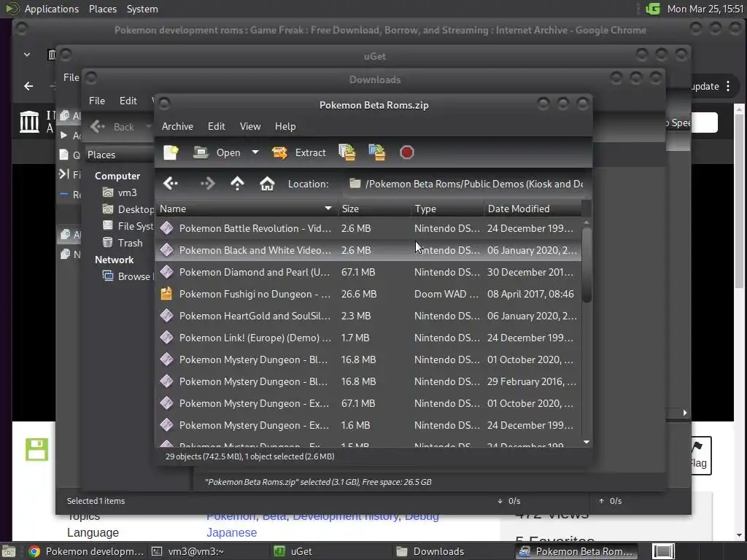Viewport: 747px width, 560px height.
Task: Click Internet Archive logo icon on webpage
Action: pos(29,122)
